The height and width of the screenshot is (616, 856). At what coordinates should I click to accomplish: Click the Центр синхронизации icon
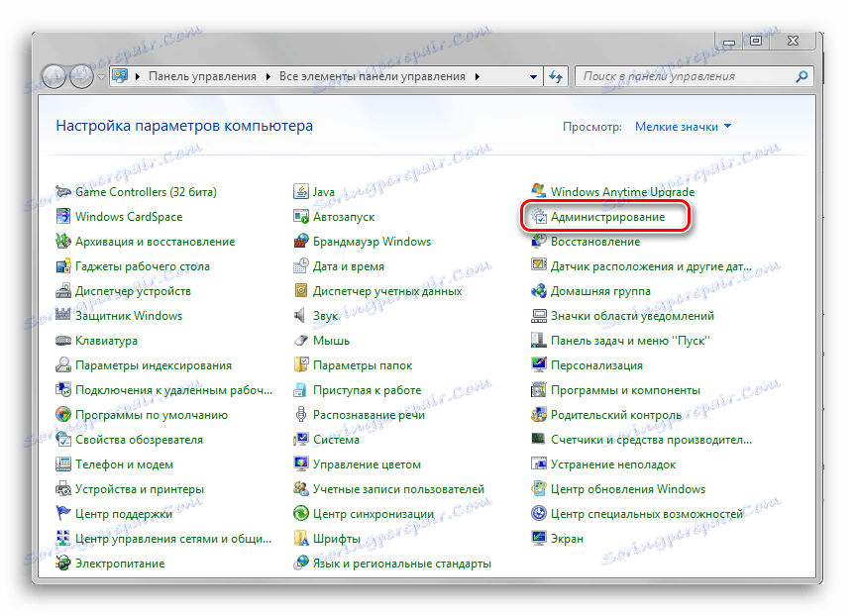301,513
